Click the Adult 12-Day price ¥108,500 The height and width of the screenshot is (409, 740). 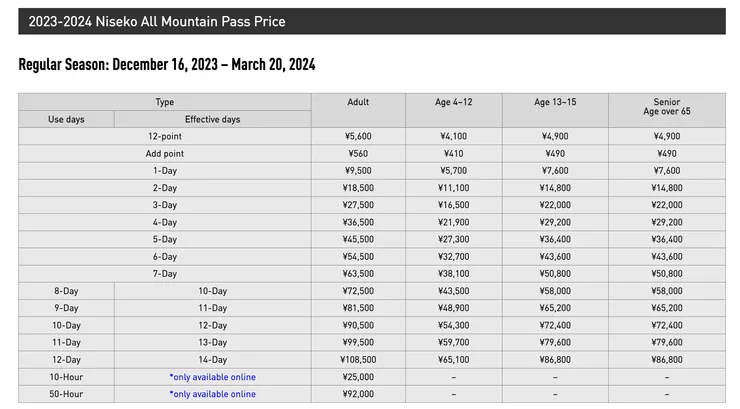358,359
